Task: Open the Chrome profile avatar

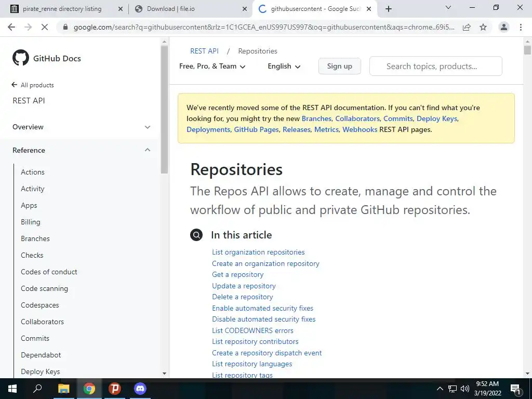Action: point(504,27)
